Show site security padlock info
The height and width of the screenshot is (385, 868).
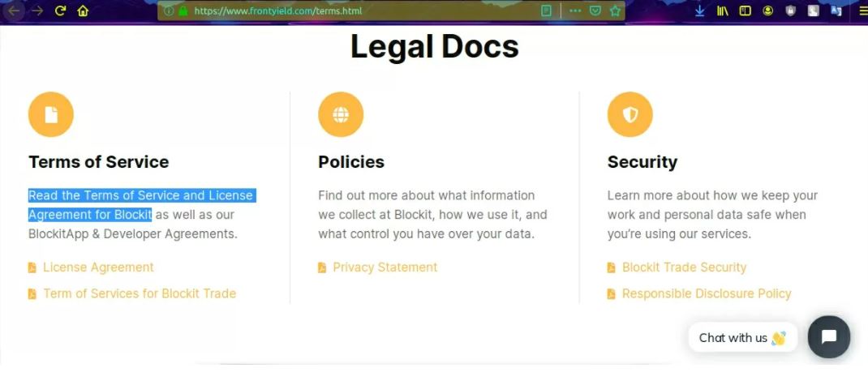click(183, 11)
